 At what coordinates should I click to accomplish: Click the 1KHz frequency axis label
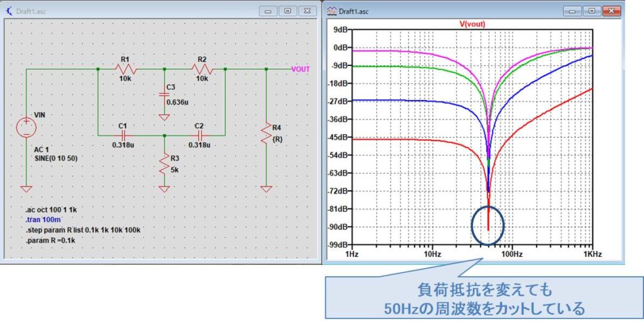pyautogui.click(x=592, y=254)
